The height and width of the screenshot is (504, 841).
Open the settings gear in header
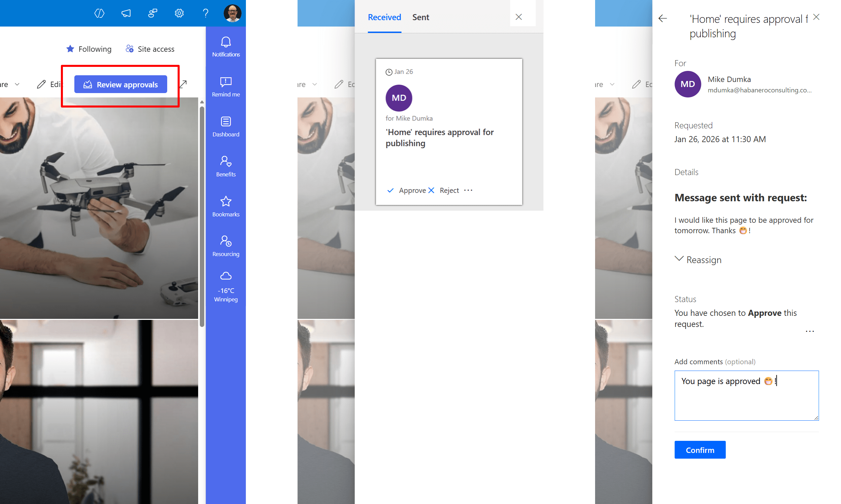(179, 13)
